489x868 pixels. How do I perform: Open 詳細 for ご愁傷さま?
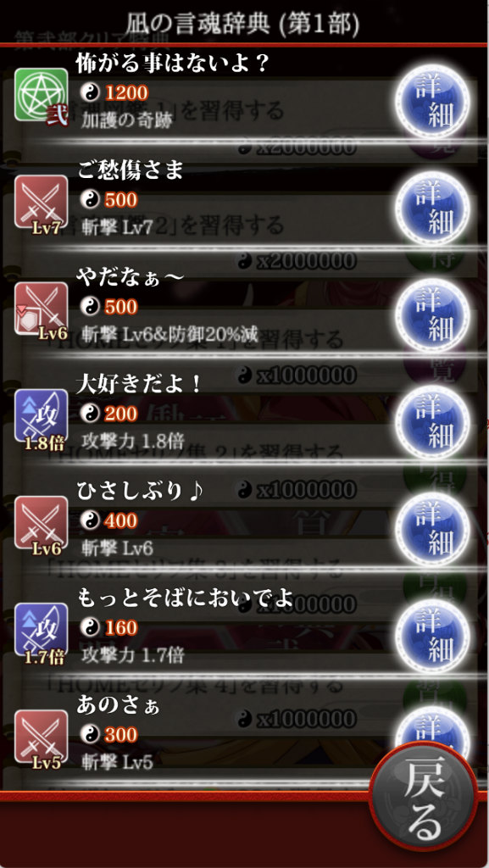click(432, 208)
